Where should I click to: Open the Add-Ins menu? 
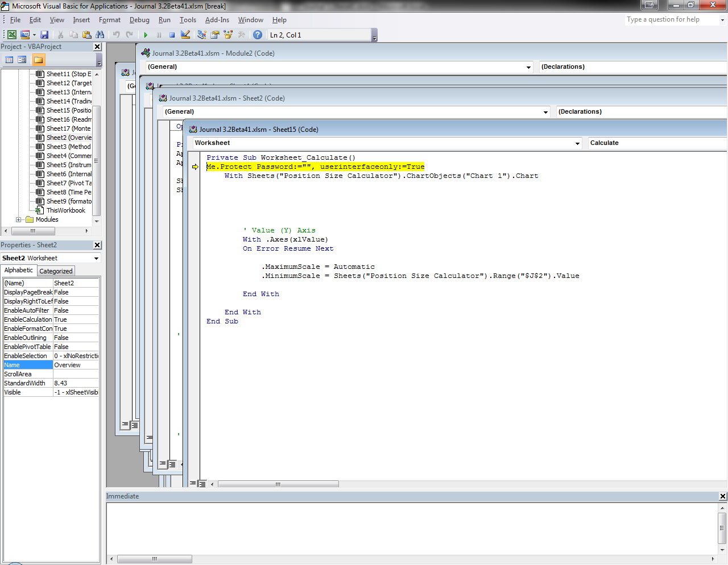217,20
